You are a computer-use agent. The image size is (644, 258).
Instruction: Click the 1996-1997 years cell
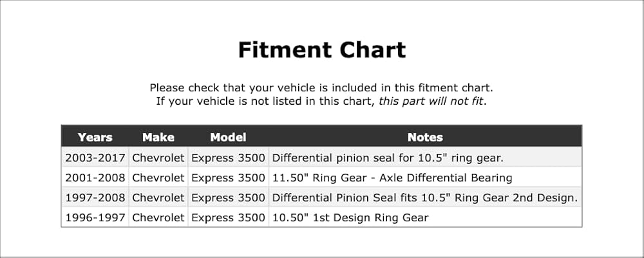tap(95, 217)
